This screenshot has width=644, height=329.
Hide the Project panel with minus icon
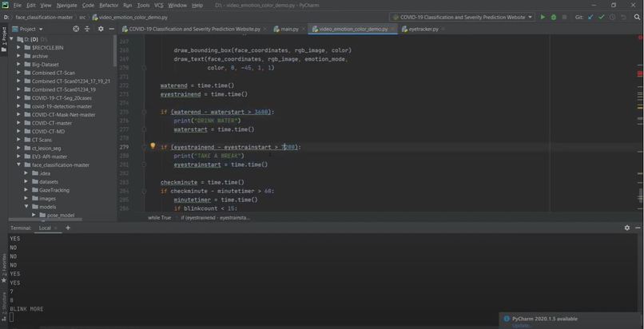coord(111,29)
